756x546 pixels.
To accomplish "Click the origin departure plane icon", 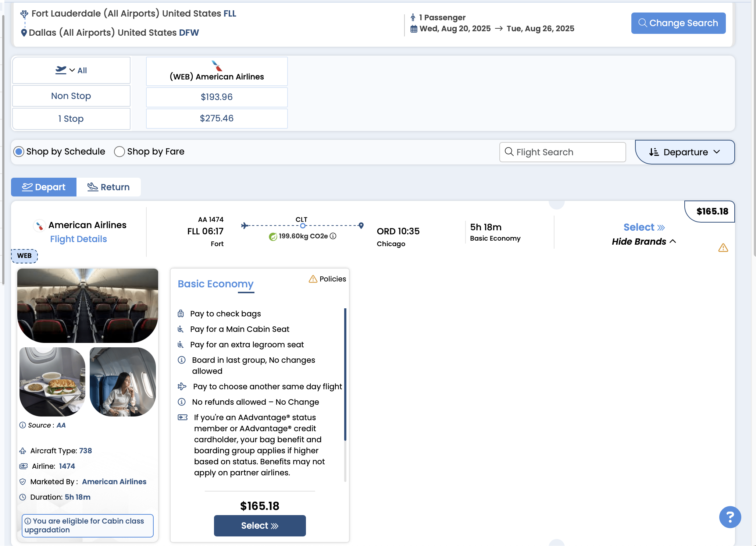I will [x=24, y=14].
